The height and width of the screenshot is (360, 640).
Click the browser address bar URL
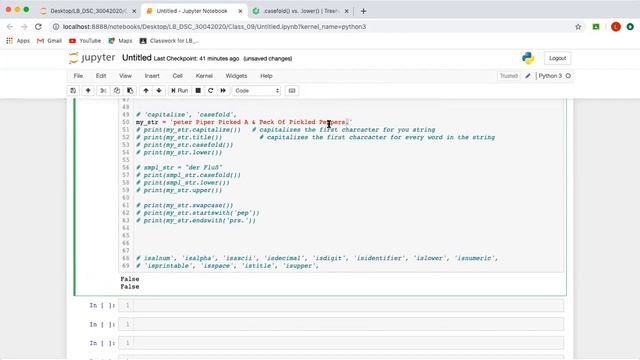click(x=214, y=27)
